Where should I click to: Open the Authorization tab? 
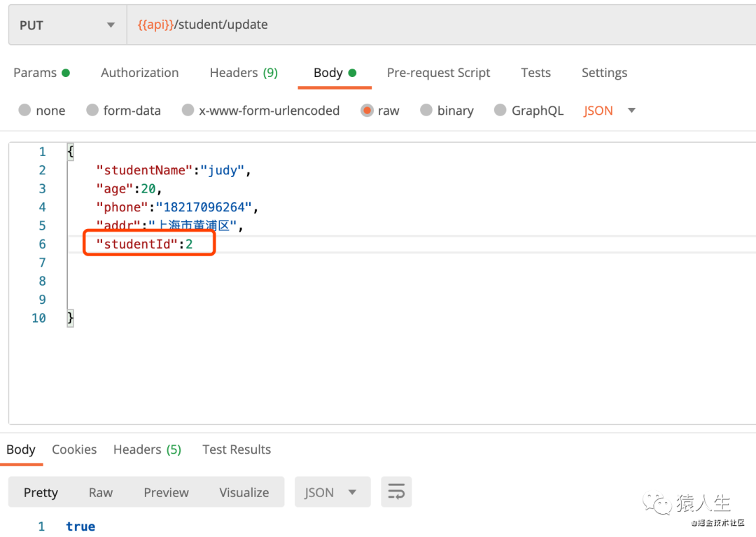click(139, 73)
